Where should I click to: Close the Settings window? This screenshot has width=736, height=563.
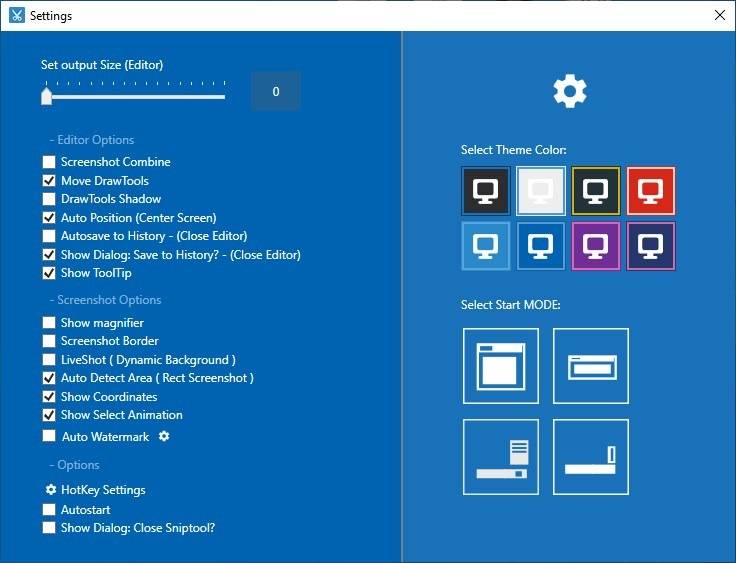point(720,15)
